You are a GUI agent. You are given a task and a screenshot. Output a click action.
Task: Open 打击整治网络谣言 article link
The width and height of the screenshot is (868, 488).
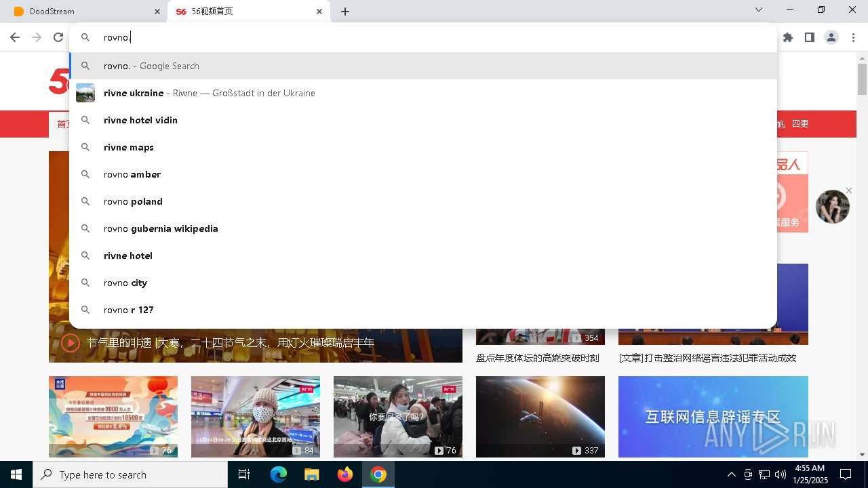707,358
